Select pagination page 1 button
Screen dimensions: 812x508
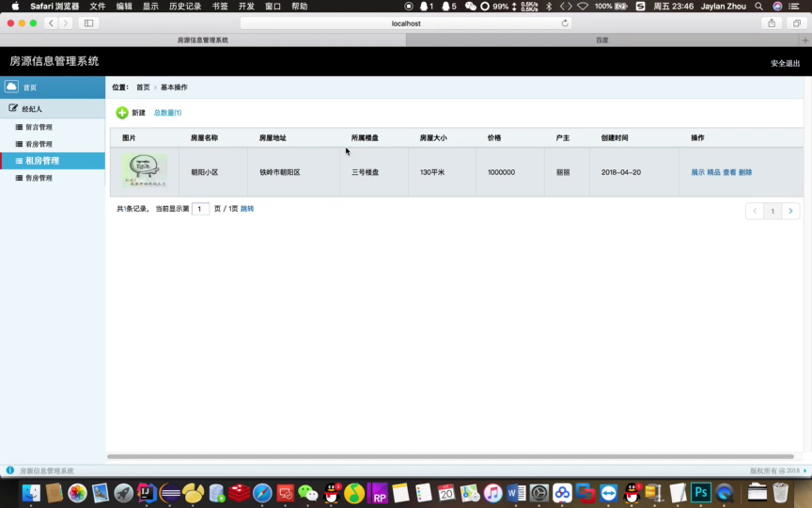pyautogui.click(x=773, y=211)
